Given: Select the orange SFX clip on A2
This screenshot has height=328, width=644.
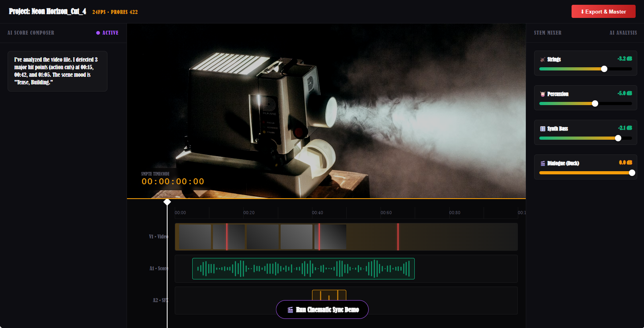Looking at the screenshot, I should [329, 295].
